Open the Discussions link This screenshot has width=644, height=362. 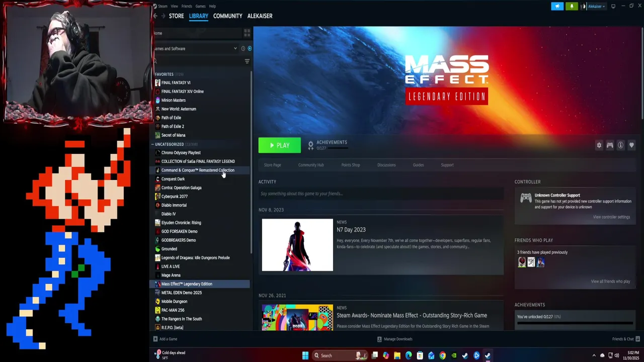point(386,165)
